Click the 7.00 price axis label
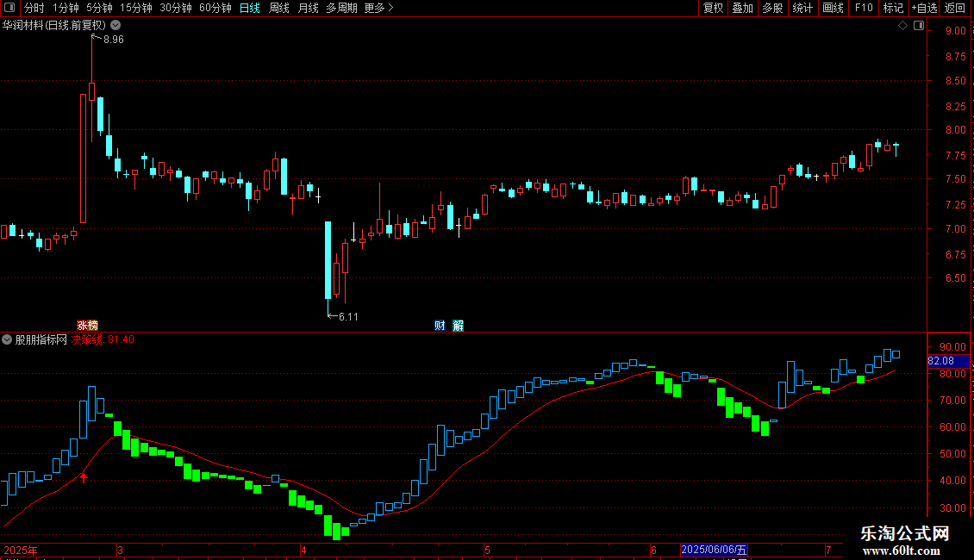The image size is (974, 560). tap(955, 228)
